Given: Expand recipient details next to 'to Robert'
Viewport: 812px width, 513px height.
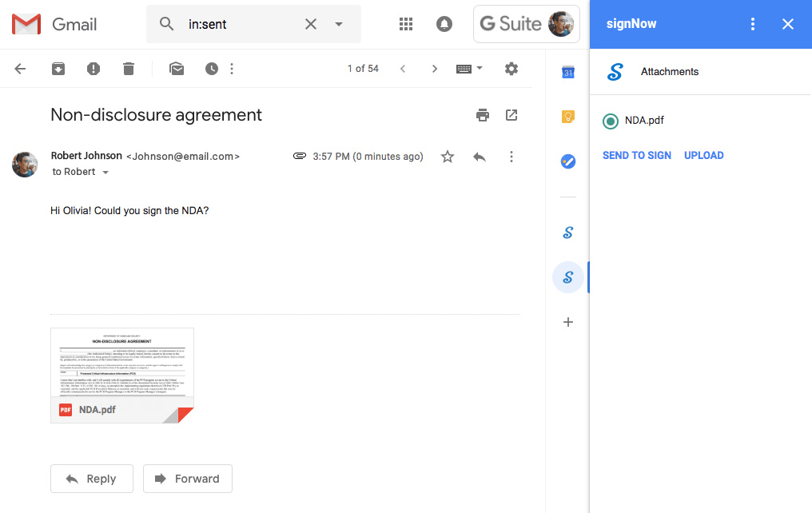Looking at the screenshot, I should 105,173.
